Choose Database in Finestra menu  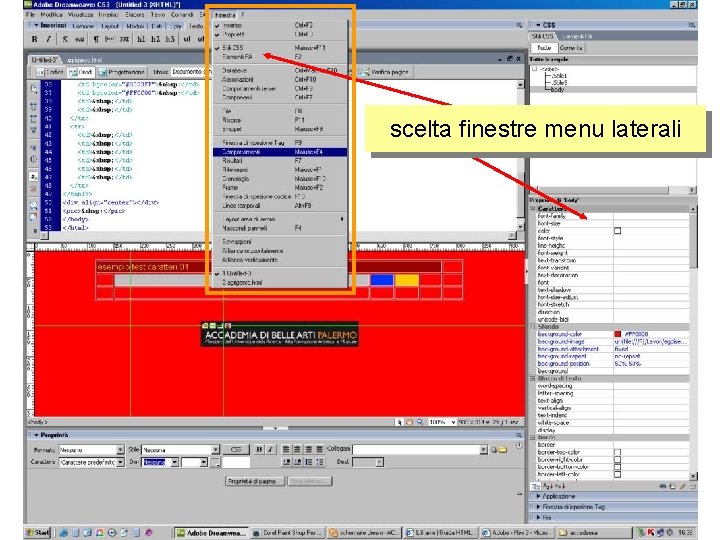pyautogui.click(x=280, y=70)
